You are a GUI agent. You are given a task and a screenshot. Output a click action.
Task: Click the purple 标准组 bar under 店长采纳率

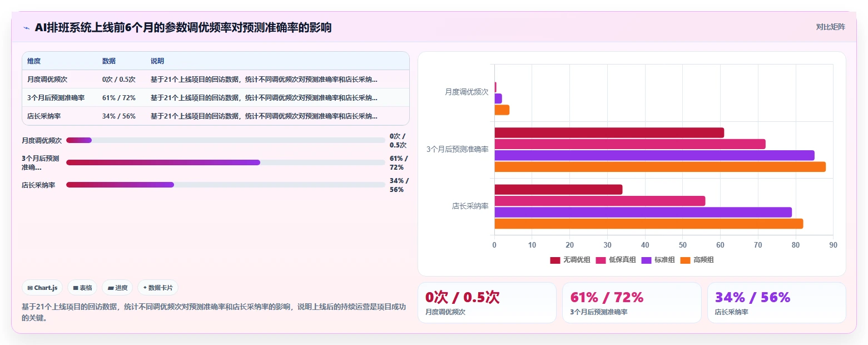[643, 212]
